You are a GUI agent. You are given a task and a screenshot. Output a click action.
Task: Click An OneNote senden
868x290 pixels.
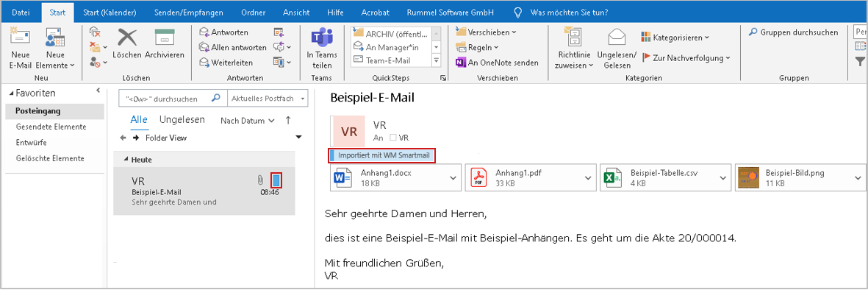tap(497, 63)
